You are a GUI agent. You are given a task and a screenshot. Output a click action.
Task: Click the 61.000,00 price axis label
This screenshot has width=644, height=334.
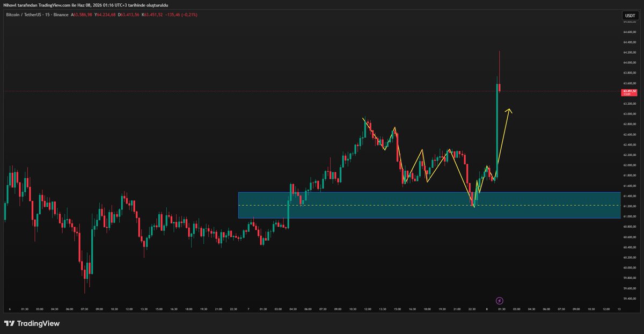point(630,216)
